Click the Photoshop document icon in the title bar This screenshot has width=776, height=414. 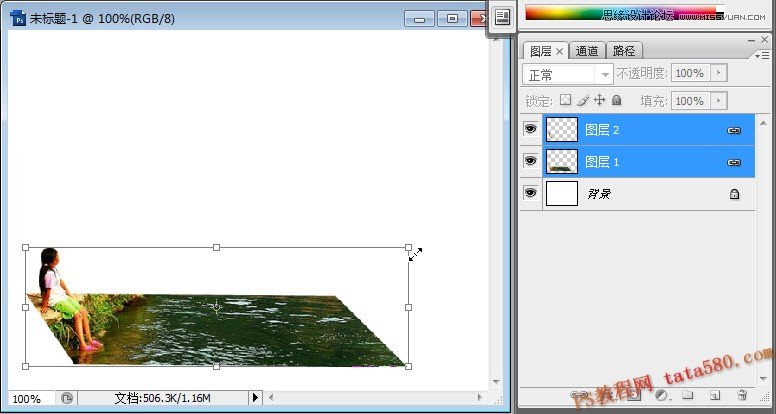click(x=18, y=19)
